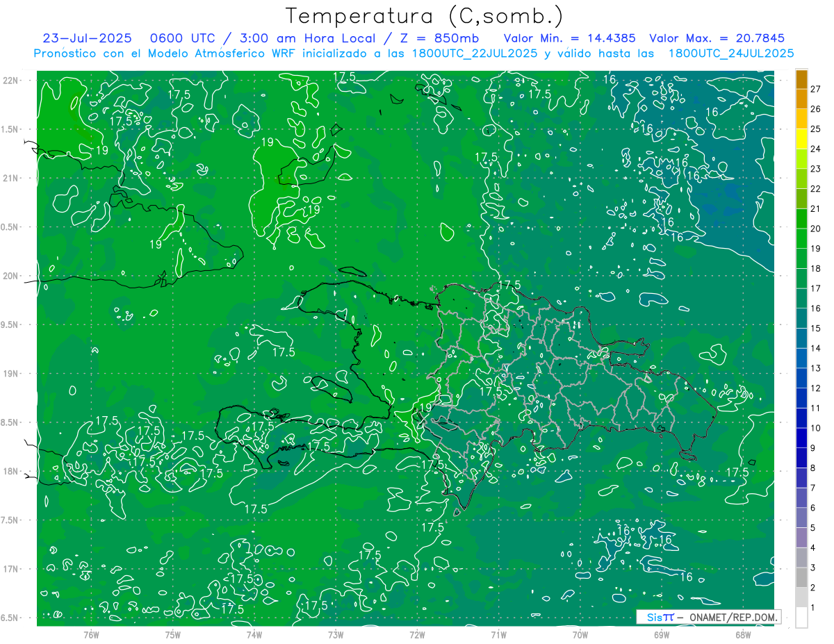The image size is (834, 644).
Task: Click "Valor Max. = 20.7845" readout
Action: (718, 38)
